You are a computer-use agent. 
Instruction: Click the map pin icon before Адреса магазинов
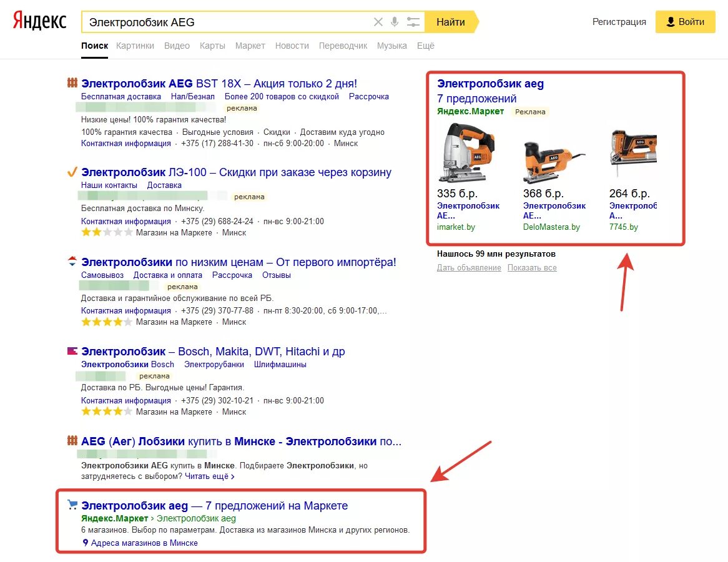86,543
